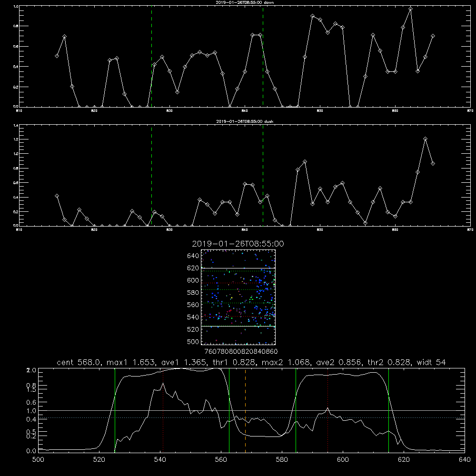The width and height of the screenshot is (476, 476).
Task: Click the red dotted line near 541 in the bottom plot
Action: pos(163,410)
